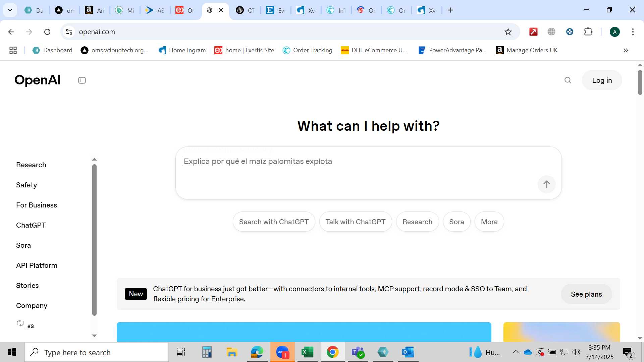The image size is (644, 362).
Task: Open the Dashboard bookmark
Action: (52, 50)
